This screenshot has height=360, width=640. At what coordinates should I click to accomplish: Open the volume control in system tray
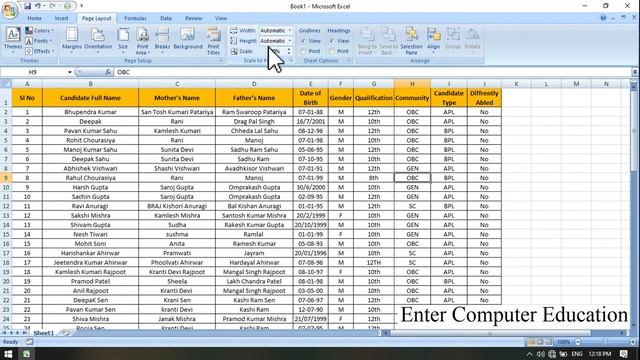coord(540,354)
